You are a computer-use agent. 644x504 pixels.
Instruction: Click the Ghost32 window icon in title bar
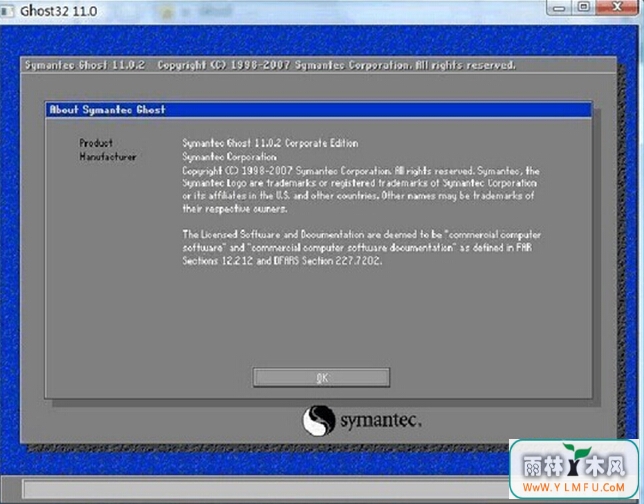[x=7, y=11]
